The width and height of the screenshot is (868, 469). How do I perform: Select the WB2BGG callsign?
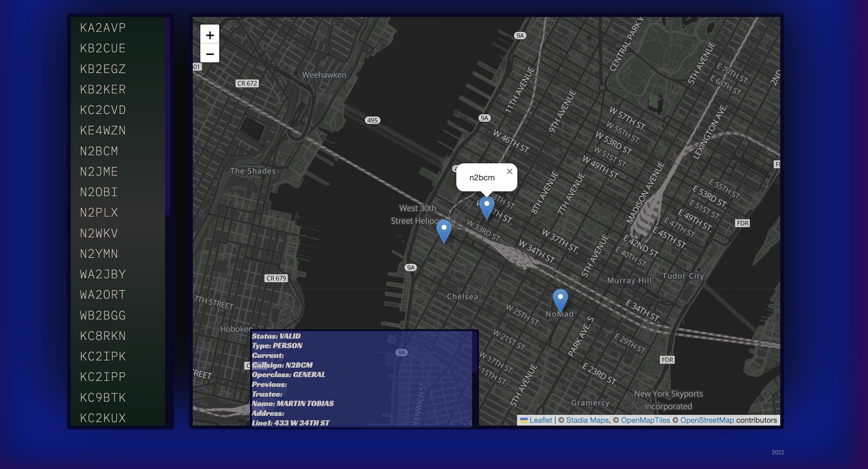[x=103, y=315]
